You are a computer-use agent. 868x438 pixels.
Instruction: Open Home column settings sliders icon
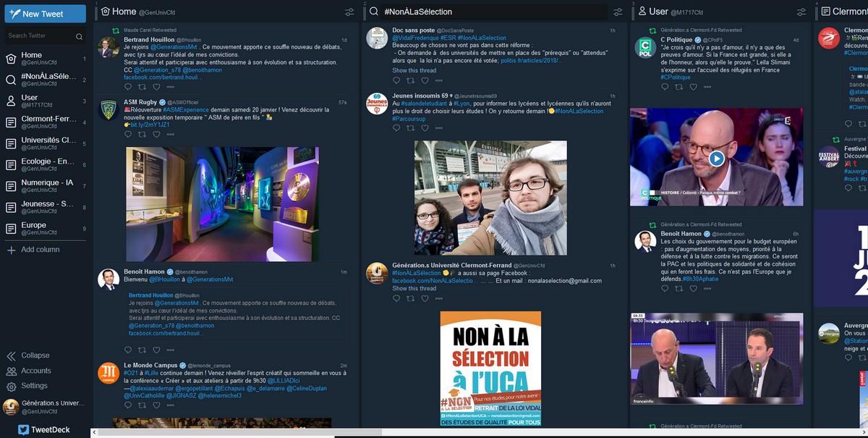pyautogui.click(x=349, y=12)
